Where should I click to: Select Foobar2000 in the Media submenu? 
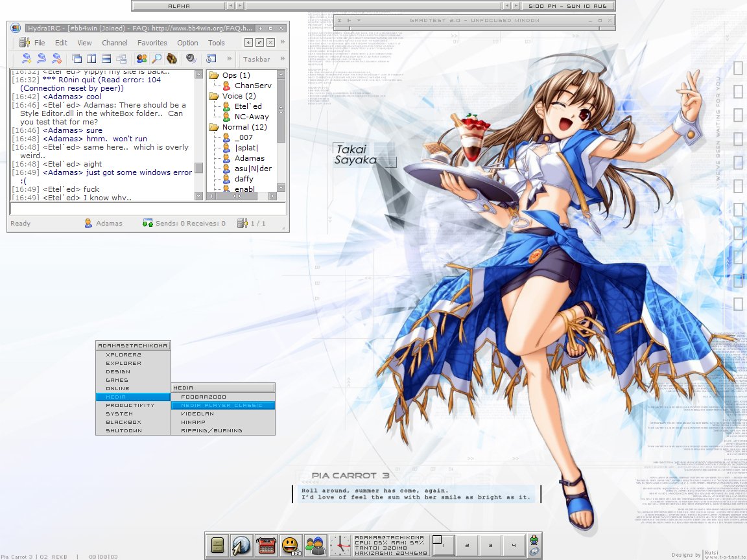223,397
